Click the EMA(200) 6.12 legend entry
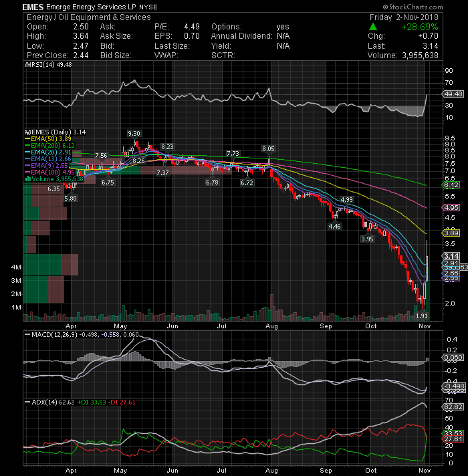Image resolution: width=468 pixels, height=476 pixels. (49, 146)
